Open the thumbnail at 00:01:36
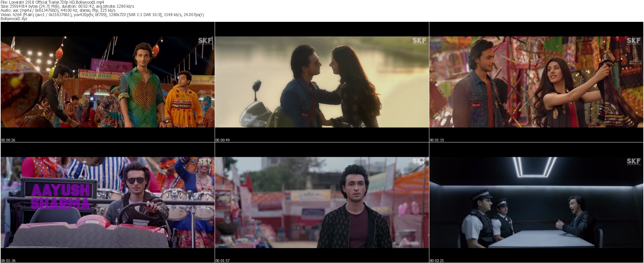Screen dimensions: 644x263 tap(108, 203)
